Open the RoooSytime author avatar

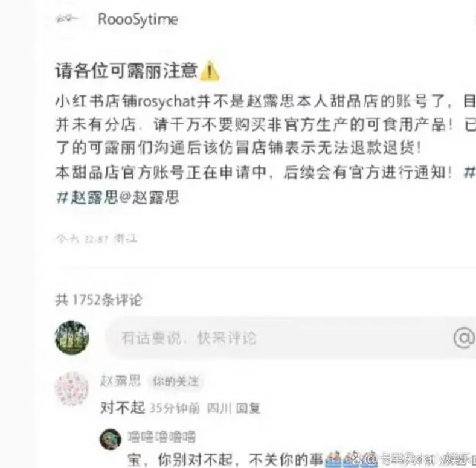(68, 19)
